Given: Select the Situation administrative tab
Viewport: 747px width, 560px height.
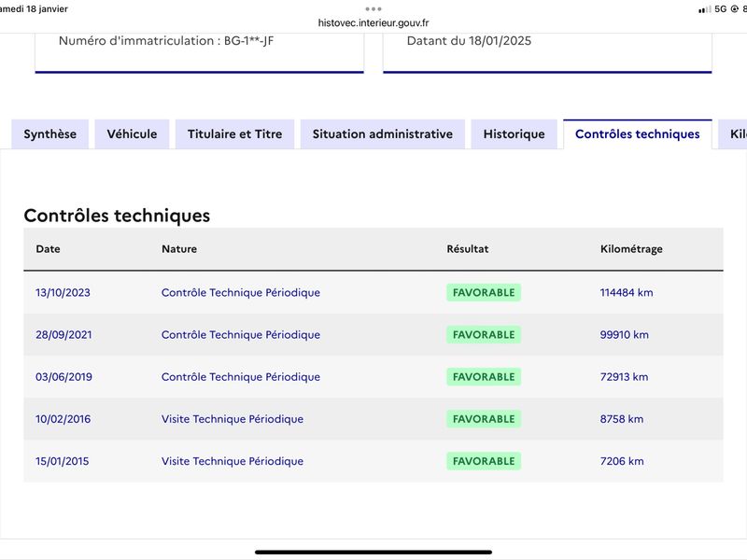Looking at the screenshot, I should 383,134.
